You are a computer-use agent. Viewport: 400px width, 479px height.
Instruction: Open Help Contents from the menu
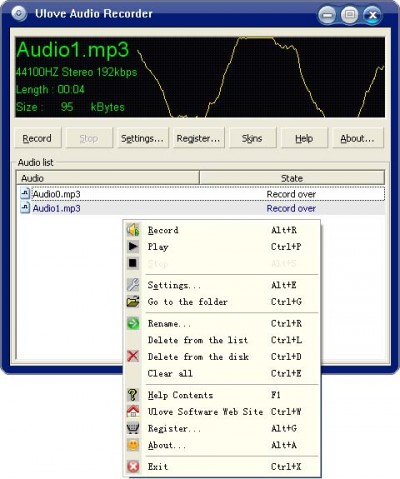pyautogui.click(x=222, y=395)
